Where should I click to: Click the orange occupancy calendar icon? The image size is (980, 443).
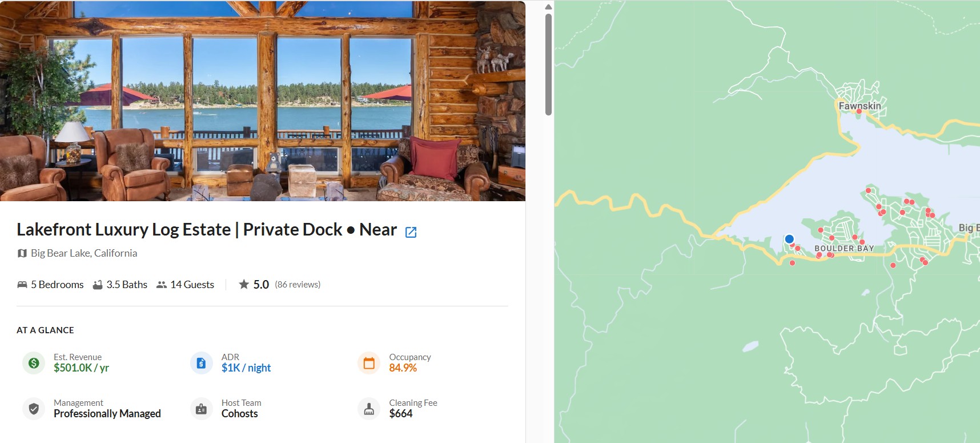coord(369,363)
